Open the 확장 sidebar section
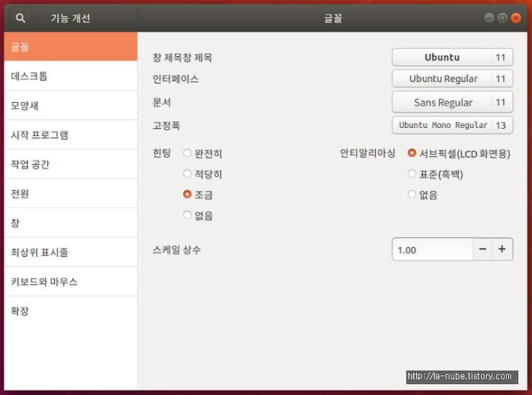The width and height of the screenshot is (532, 395). [x=71, y=311]
